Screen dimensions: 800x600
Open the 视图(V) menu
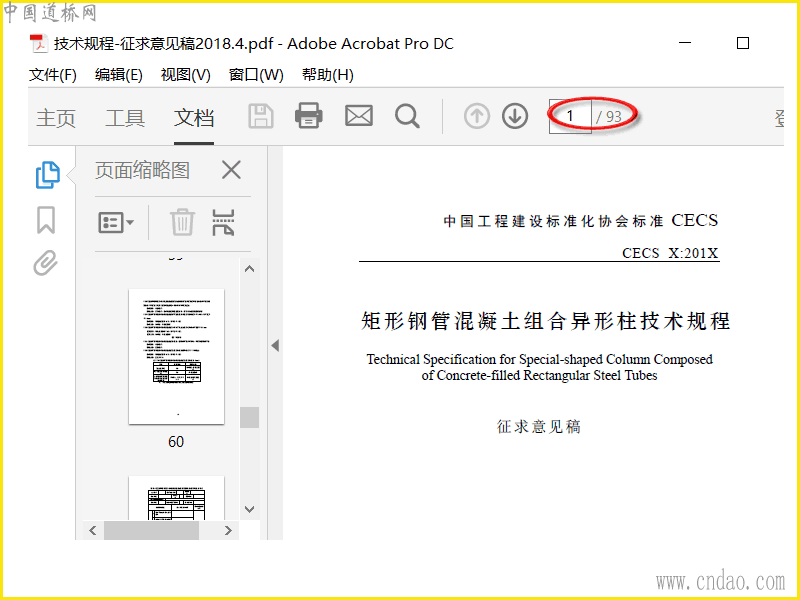click(185, 74)
